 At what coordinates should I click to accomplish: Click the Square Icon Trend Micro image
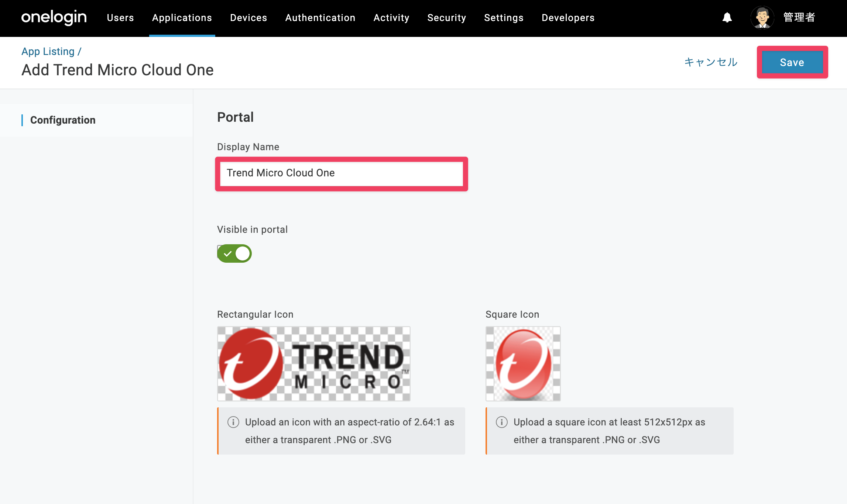pyautogui.click(x=523, y=364)
